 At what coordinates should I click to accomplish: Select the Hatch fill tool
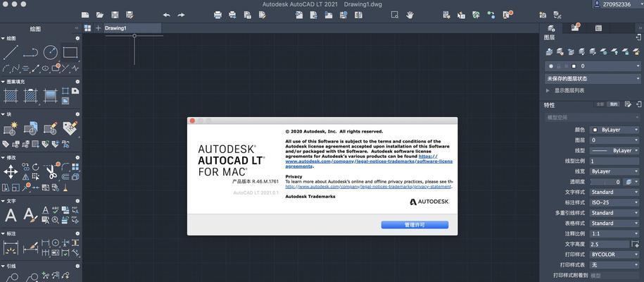(11, 95)
